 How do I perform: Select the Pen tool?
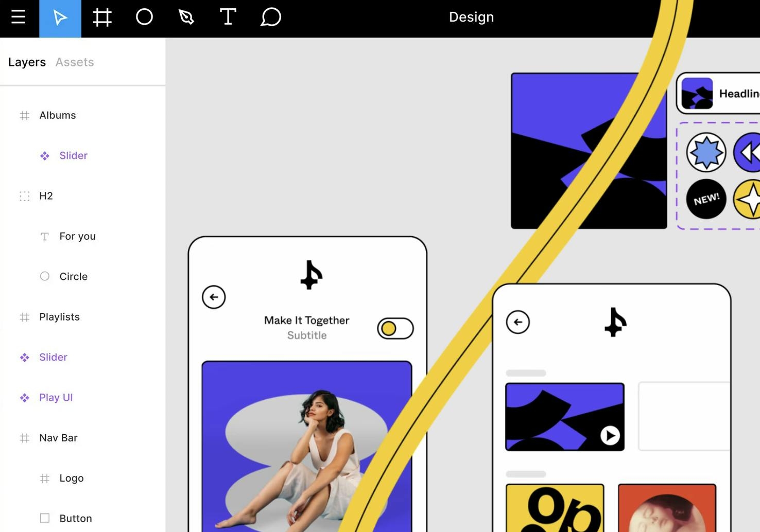click(x=186, y=18)
